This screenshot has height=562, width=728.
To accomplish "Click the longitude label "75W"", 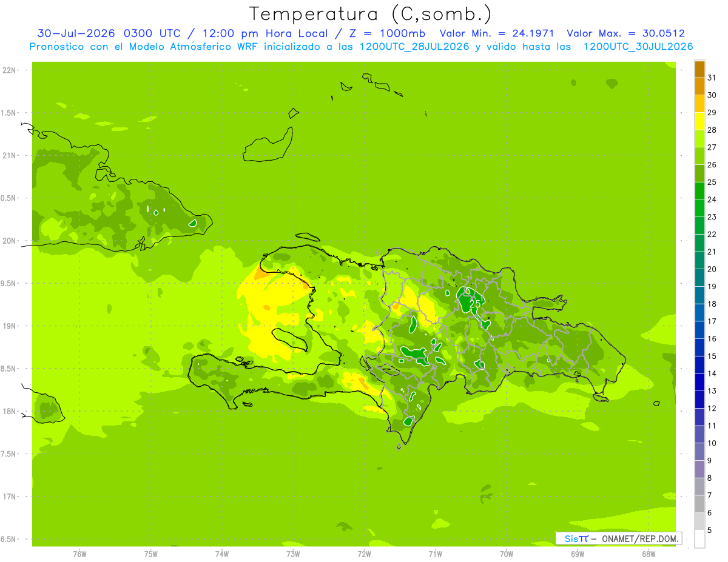I will [151, 554].
